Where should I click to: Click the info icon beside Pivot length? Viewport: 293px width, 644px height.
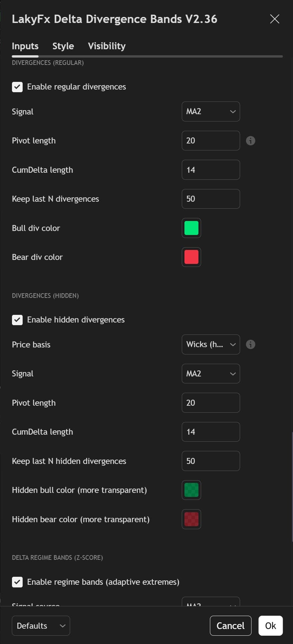pyautogui.click(x=250, y=140)
